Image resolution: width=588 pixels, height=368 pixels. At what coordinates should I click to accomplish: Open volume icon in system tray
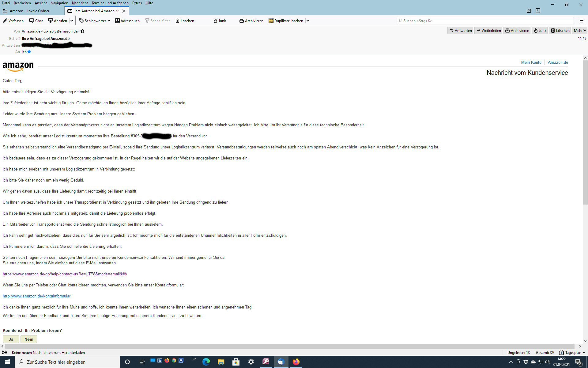pyautogui.click(x=548, y=362)
